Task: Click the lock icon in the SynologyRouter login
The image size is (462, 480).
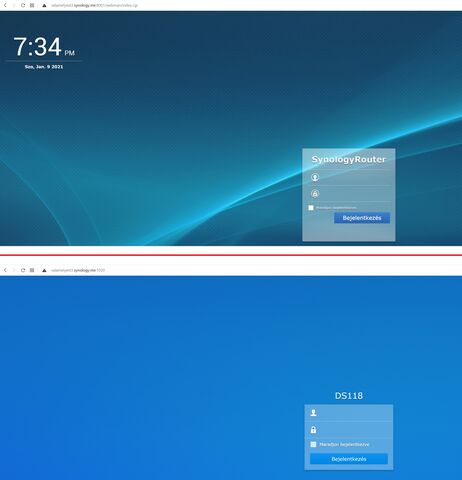Action: pyautogui.click(x=315, y=194)
